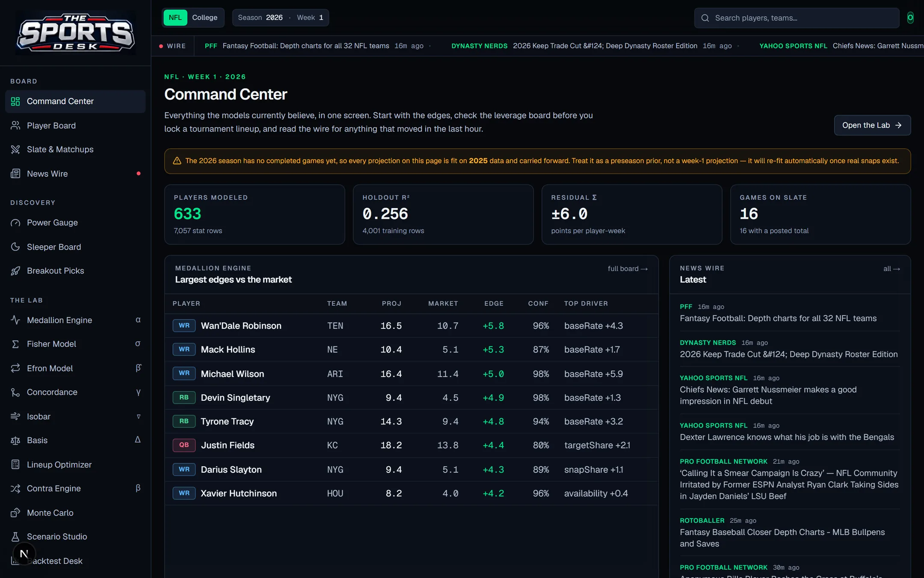This screenshot has height=578, width=924.
Task: Select the Mack Hollins row
Action: [x=412, y=350]
